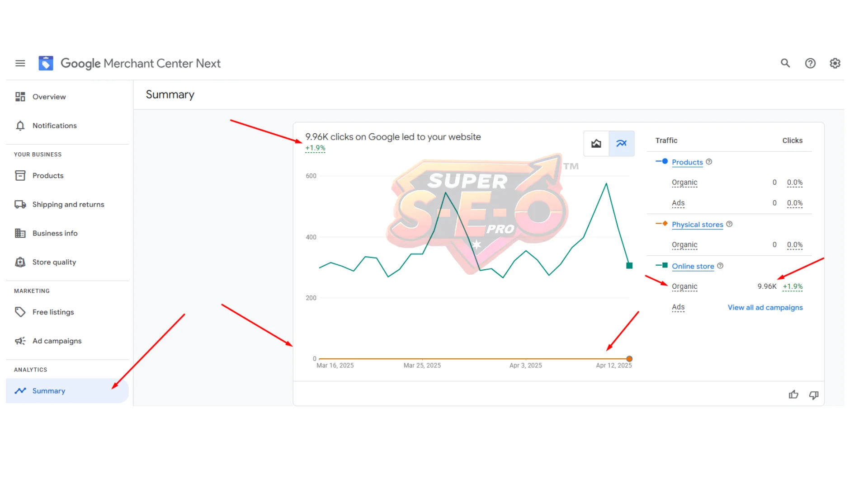The image size is (868, 488).
Task: Open the settings gear icon
Action: tap(835, 63)
